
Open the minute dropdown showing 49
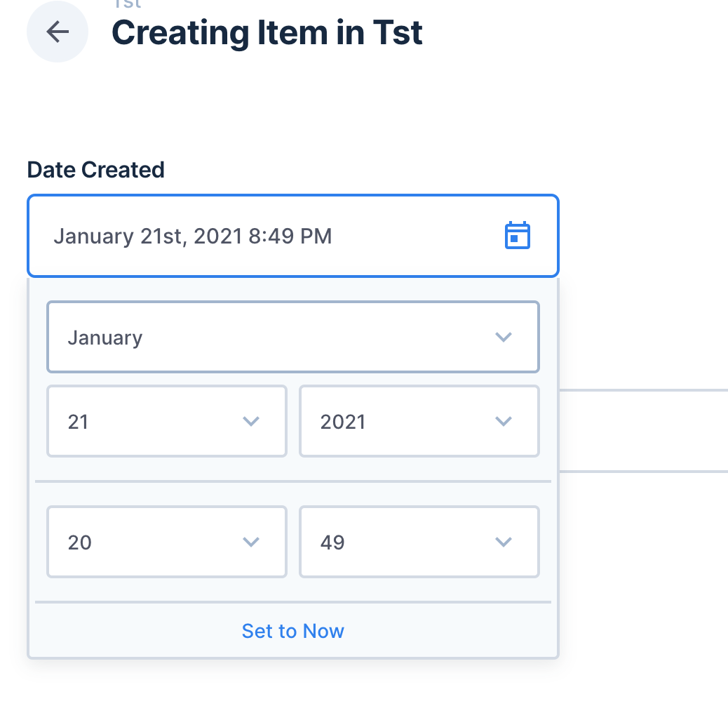(419, 542)
